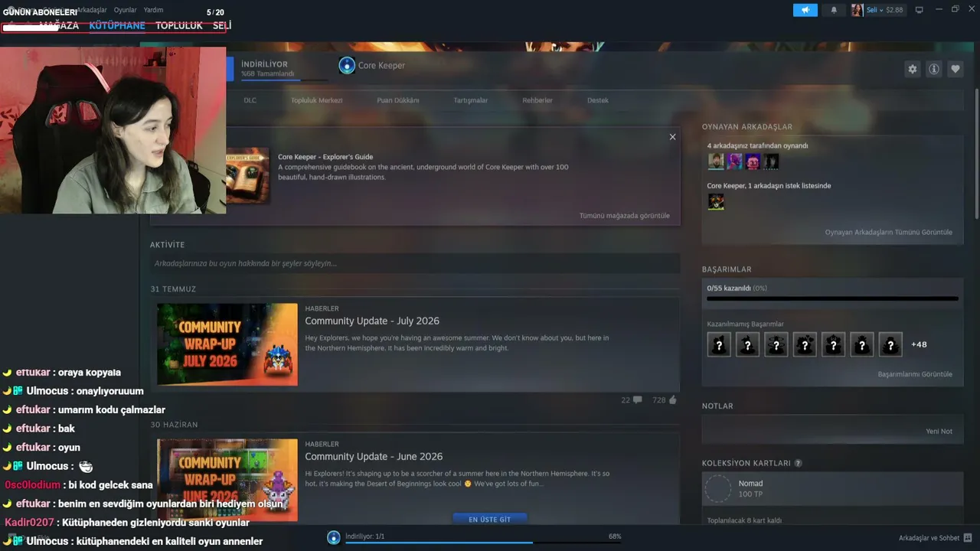The image size is (980, 551).
Task: Open the Steam announcements megaphone button
Action: (x=805, y=10)
